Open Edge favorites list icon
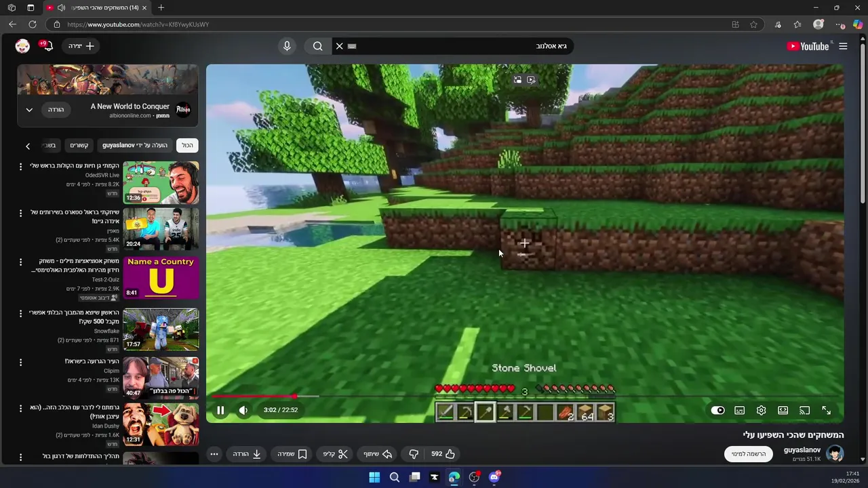 797,24
